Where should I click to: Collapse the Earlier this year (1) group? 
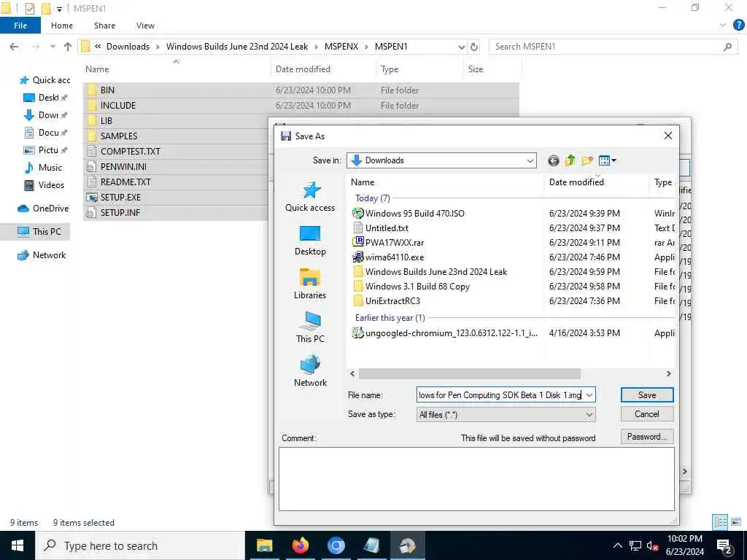click(390, 318)
